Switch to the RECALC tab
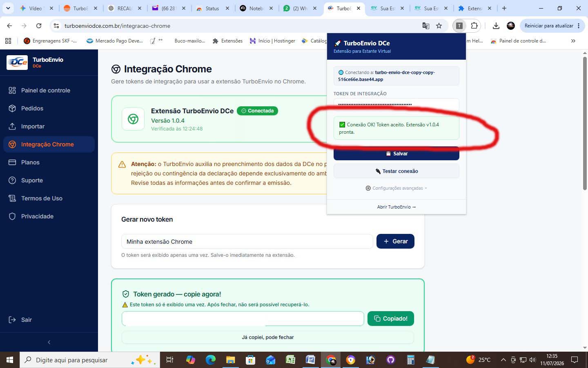Viewport: 588px width, 368px height. point(124,8)
